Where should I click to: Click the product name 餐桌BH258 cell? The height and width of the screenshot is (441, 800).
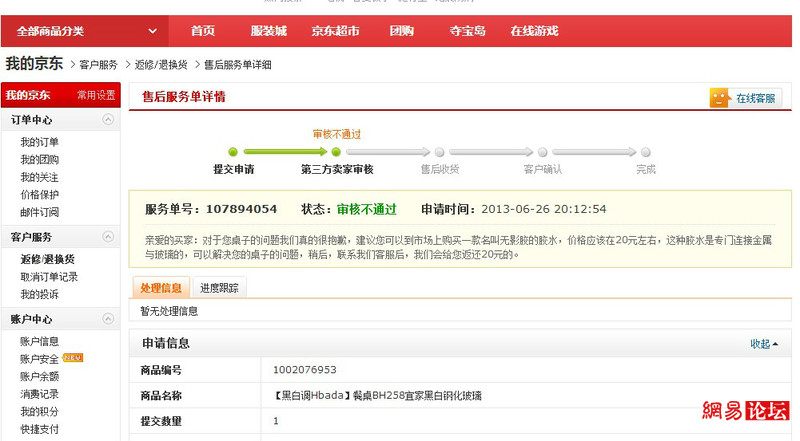coord(378,395)
